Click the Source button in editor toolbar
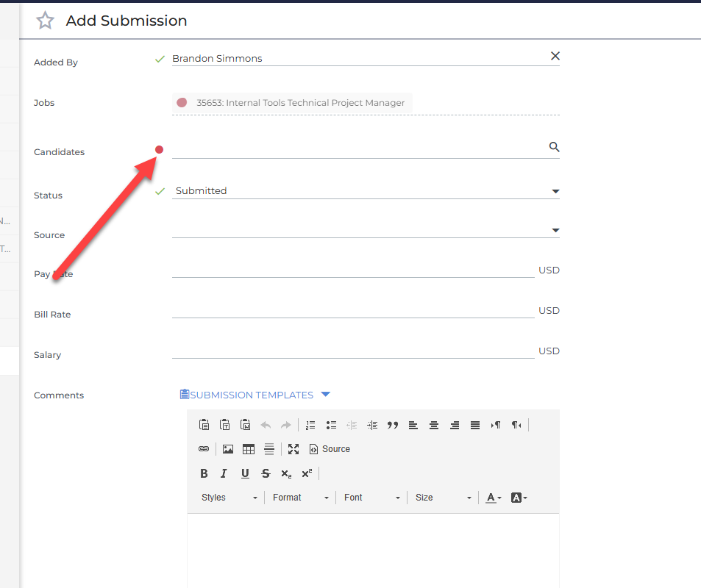Image resolution: width=701 pixels, height=588 pixels. coord(330,449)
